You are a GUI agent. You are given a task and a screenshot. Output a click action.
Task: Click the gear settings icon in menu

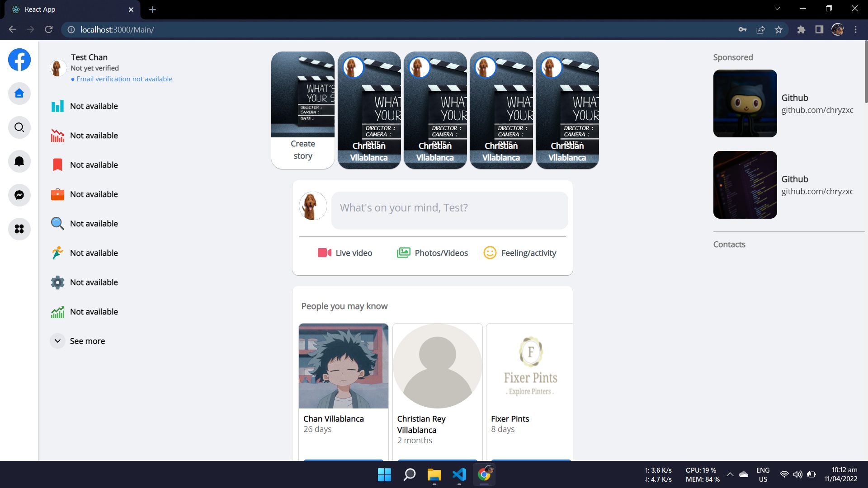click(57, 282)
